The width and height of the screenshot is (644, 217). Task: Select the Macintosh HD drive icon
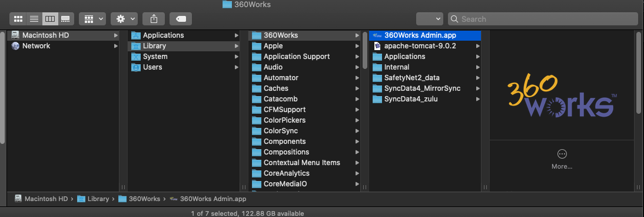click(16, 35)
